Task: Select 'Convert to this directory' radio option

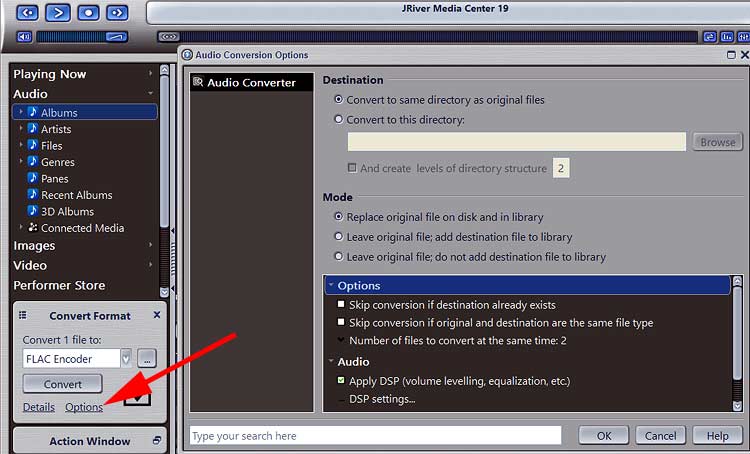Action: pyautogui.click(x=339, y=119)
